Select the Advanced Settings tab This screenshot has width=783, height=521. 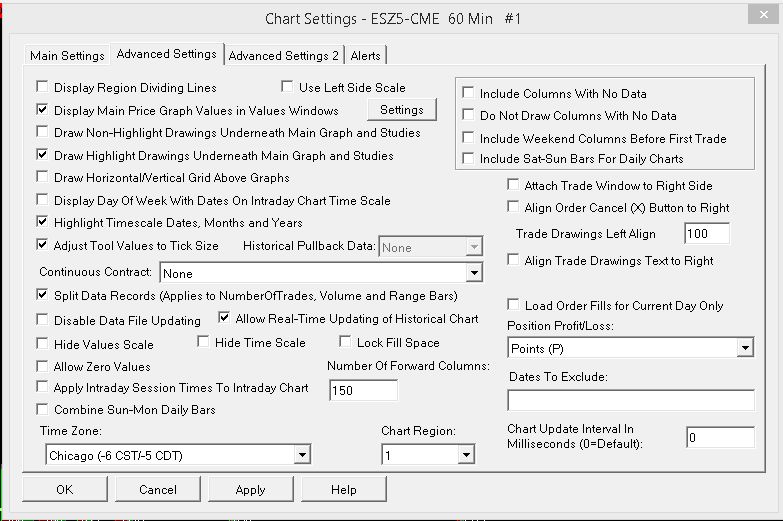point(167,54)
